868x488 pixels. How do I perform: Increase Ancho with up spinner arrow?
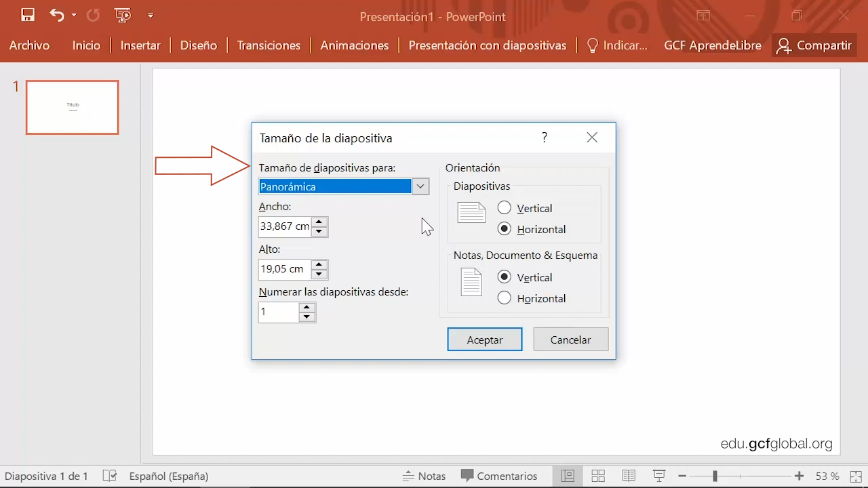click(x=319, y=222)
